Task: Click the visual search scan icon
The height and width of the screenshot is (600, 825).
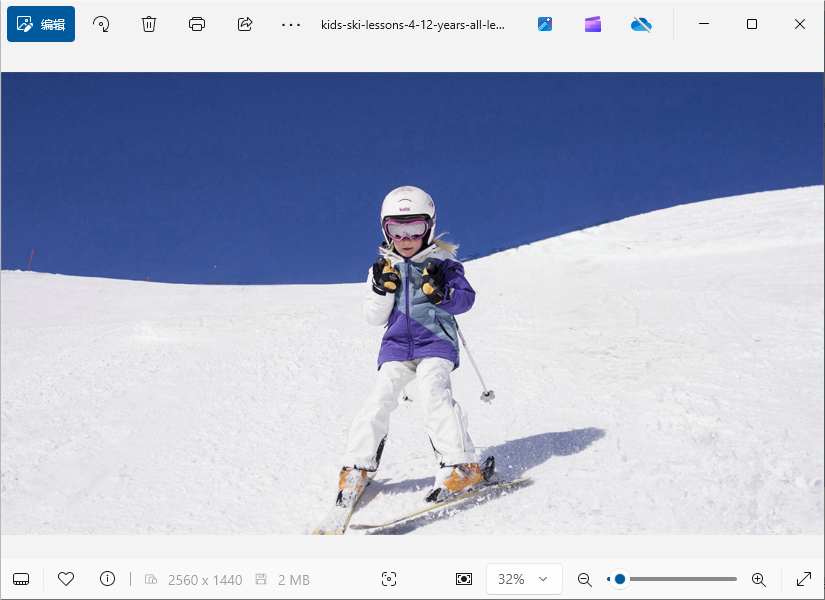Action: [389, 579]
